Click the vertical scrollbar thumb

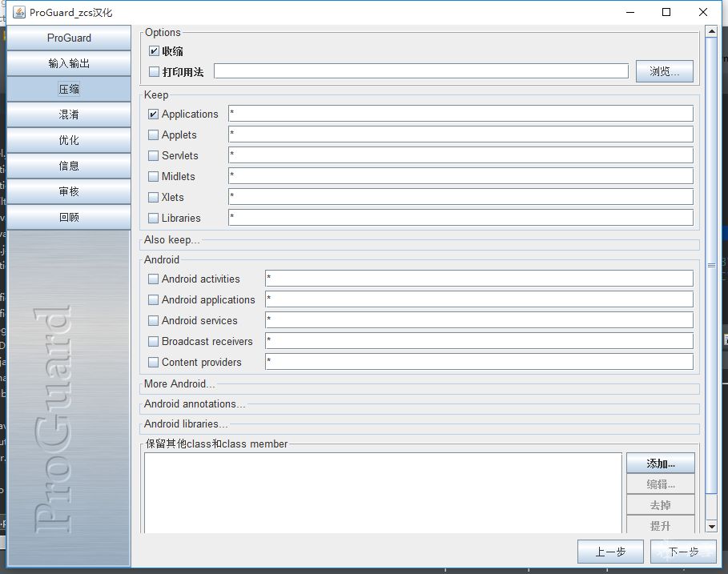point(711,266)
